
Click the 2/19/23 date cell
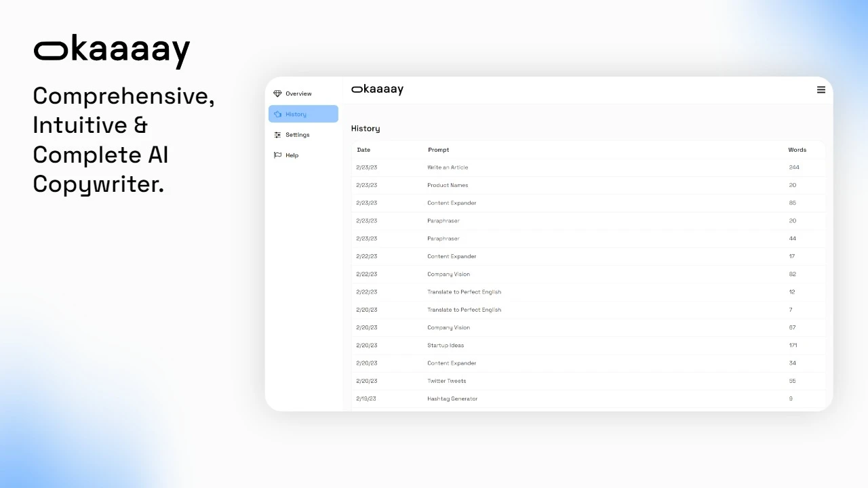tap(366, 399)
